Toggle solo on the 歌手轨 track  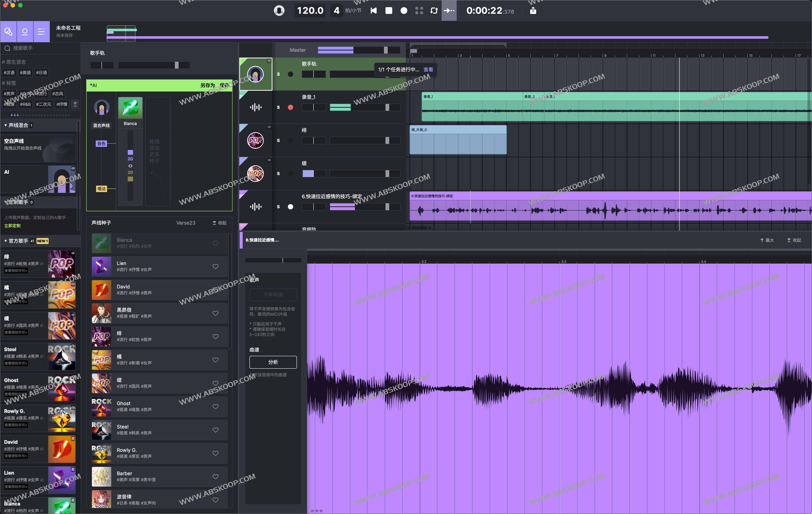pyautogui.click(x=278, y=74)
